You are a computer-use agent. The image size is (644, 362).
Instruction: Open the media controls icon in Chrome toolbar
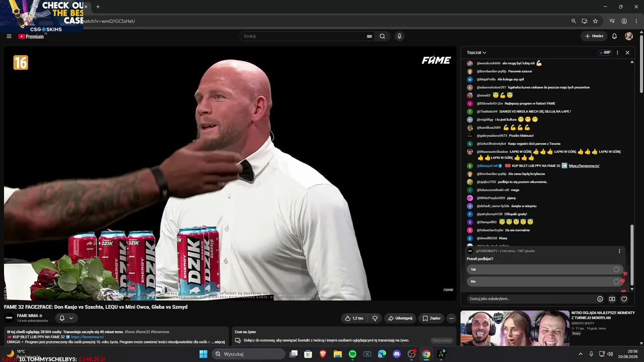[612, 21]
